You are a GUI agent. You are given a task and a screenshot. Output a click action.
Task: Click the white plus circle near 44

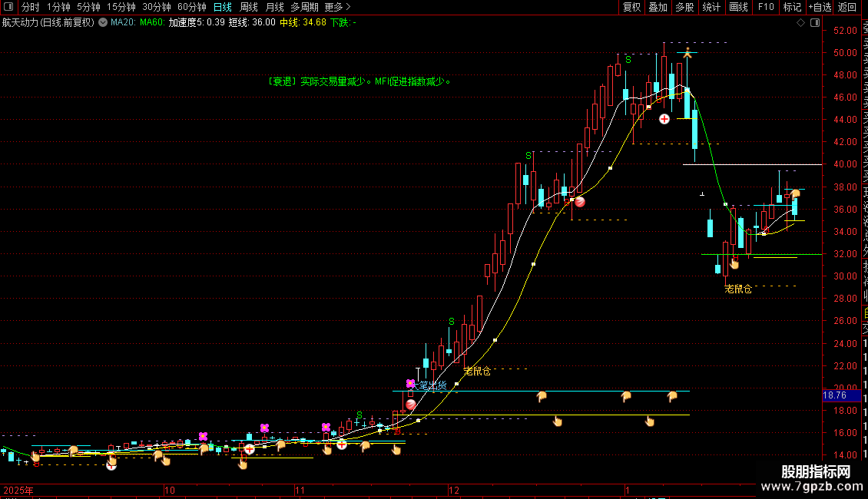664,119
